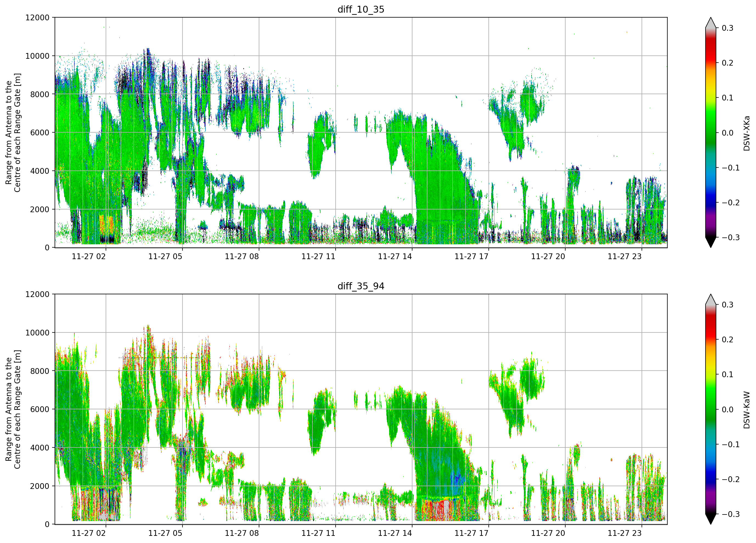
Task: Click the 0.1 tick on DSW-XKa colorbar
Action: tap(728, 98)
